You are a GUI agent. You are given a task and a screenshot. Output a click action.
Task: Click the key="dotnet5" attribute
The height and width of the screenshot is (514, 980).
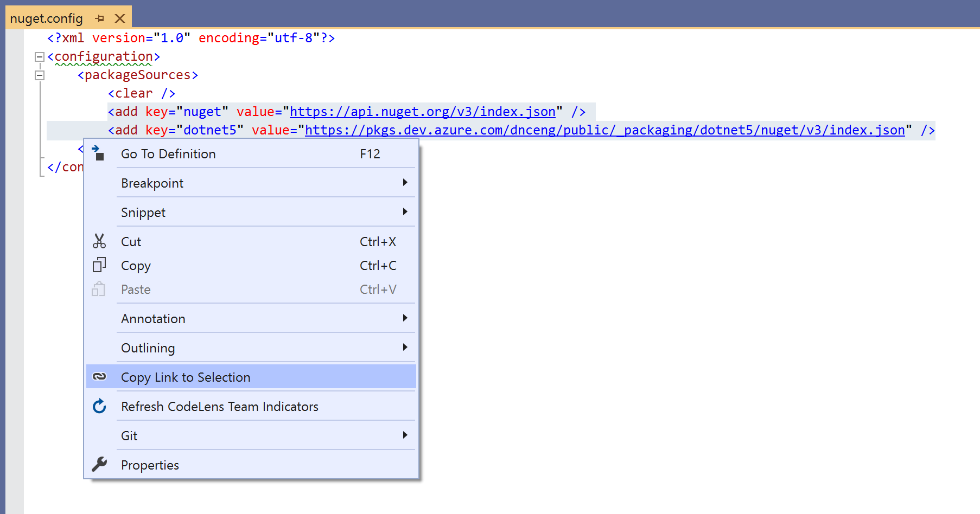195,130
